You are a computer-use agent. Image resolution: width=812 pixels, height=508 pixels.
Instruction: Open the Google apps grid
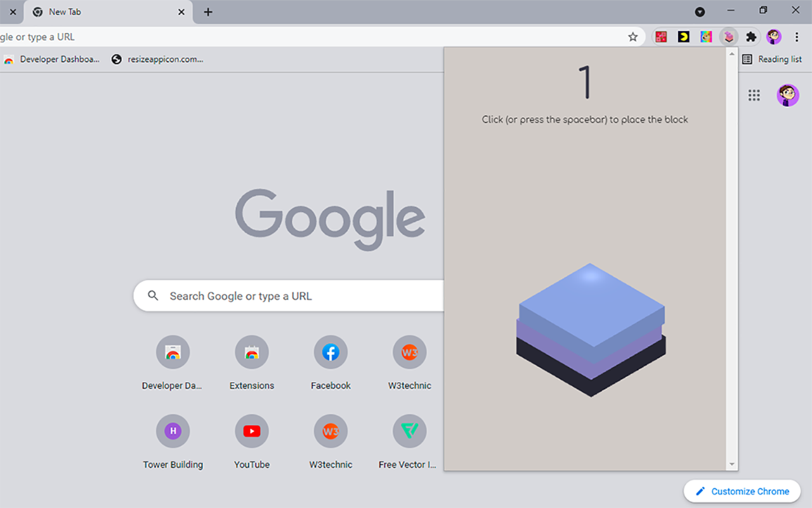754,95
